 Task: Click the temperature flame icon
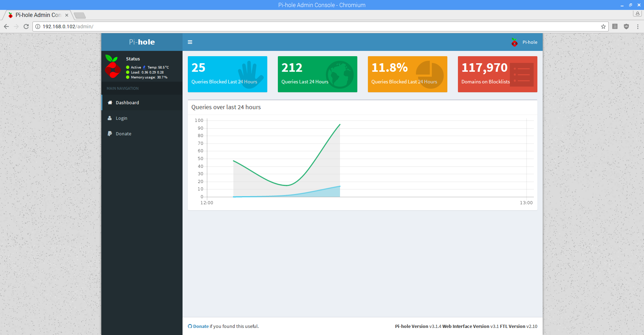144,67
